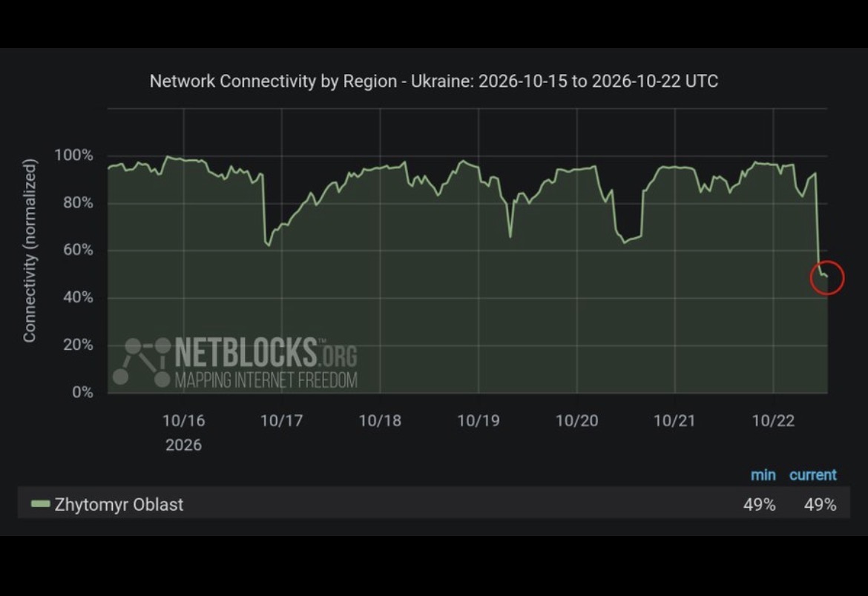Sort by the current column header
The height and width of the screenshot is (596, 868).
point(812,475)
